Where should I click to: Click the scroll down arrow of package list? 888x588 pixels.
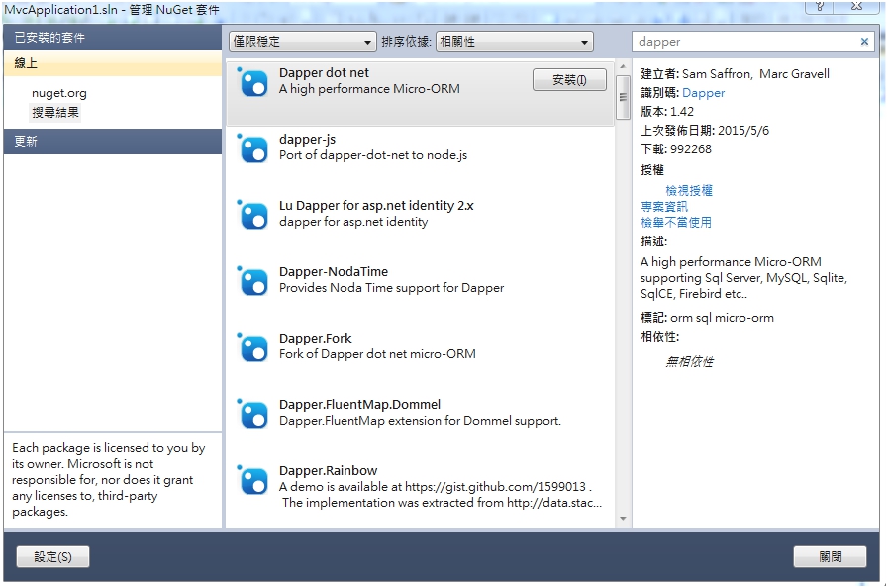coord(623,519)
